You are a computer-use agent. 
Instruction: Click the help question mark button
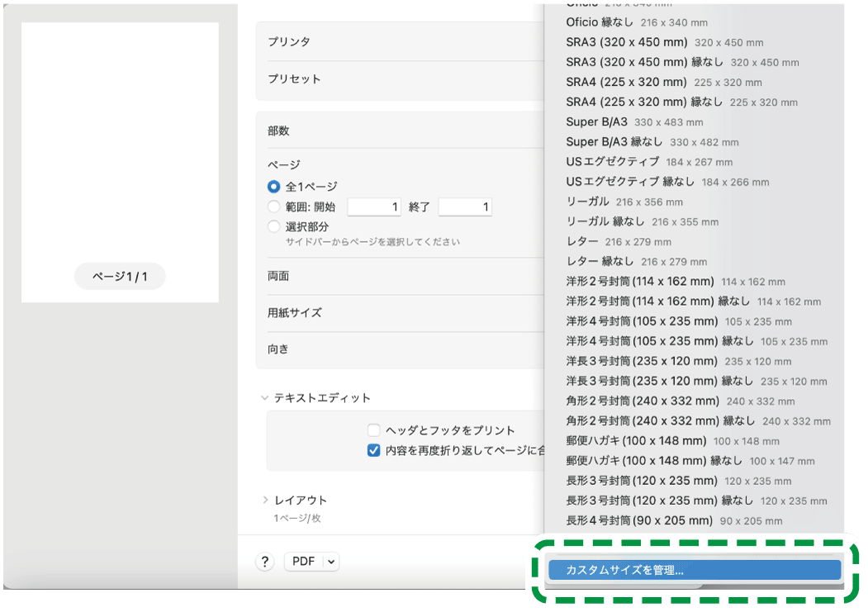(264, 562)
